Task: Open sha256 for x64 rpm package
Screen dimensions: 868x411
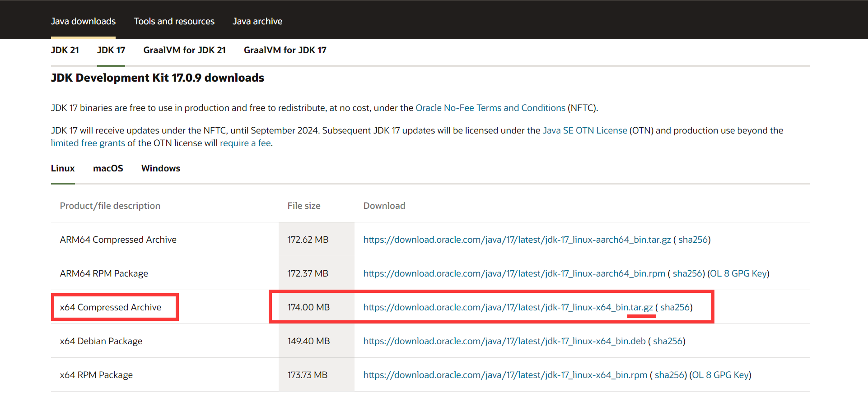Action: pyautogui.click(x=669, y=375)
